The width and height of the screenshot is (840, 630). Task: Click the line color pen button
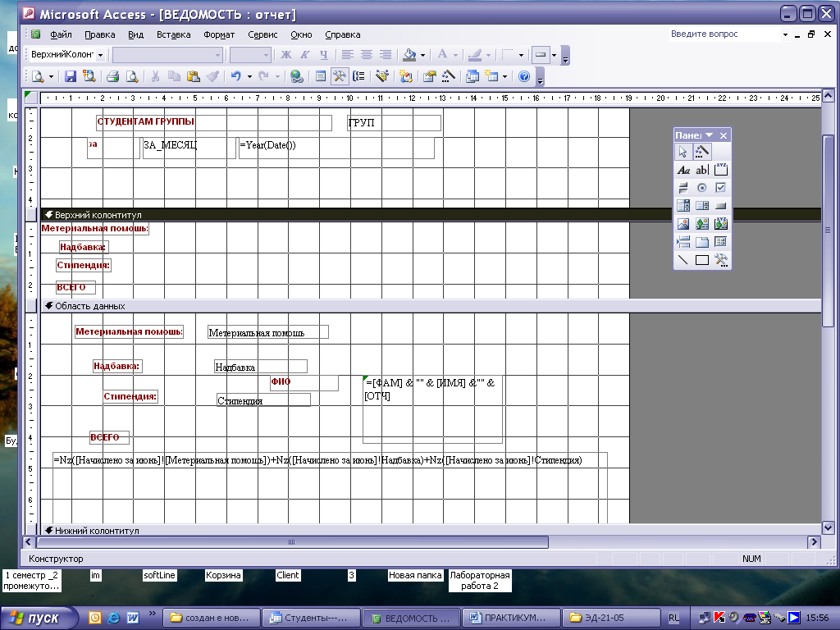click(x=475, y=55)
